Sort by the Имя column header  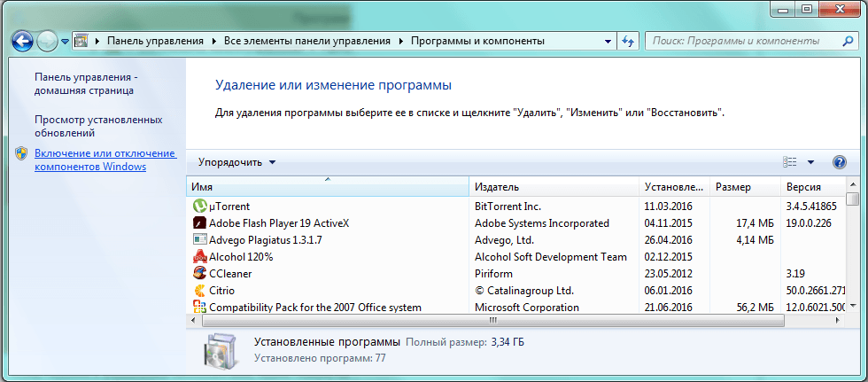(327, 187)
